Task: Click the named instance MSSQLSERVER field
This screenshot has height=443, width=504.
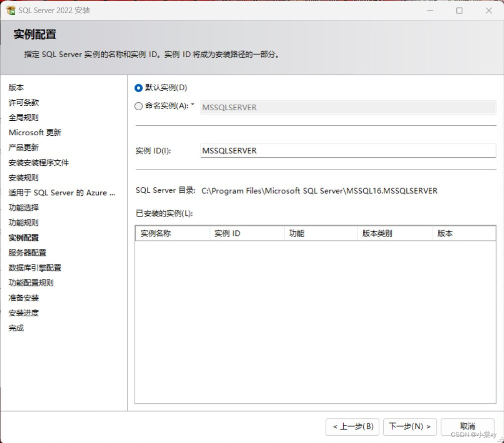Action: 348,107
